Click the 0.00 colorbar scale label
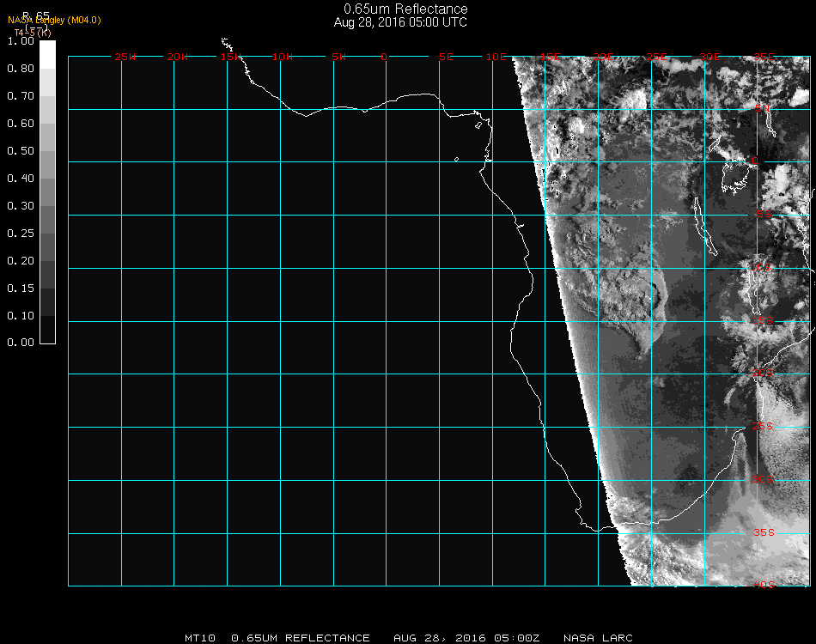 (x=20, y=343)
